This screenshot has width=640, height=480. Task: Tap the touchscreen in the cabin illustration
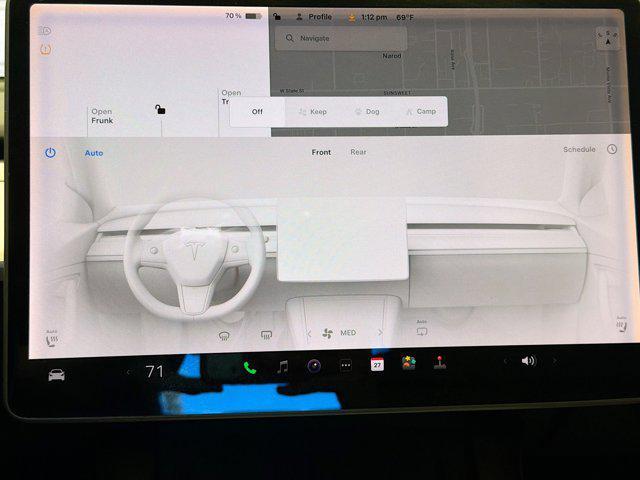coord(342,240)
